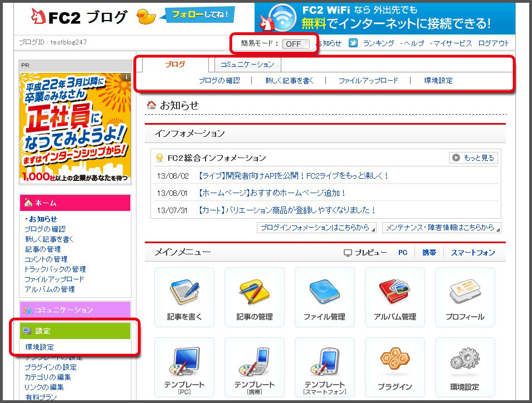
Task: Open ファイルアップロード in the sidebar
Action: click(54, 279)
